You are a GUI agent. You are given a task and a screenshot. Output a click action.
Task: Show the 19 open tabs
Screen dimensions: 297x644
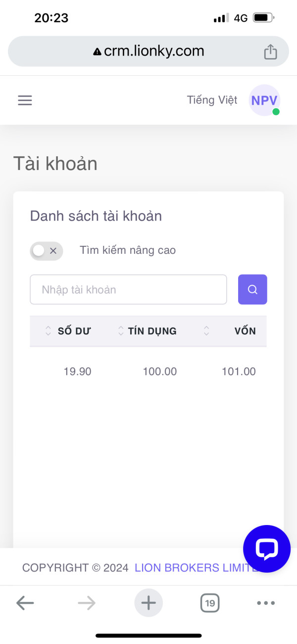pyautogui.click(x=210, y=603)
